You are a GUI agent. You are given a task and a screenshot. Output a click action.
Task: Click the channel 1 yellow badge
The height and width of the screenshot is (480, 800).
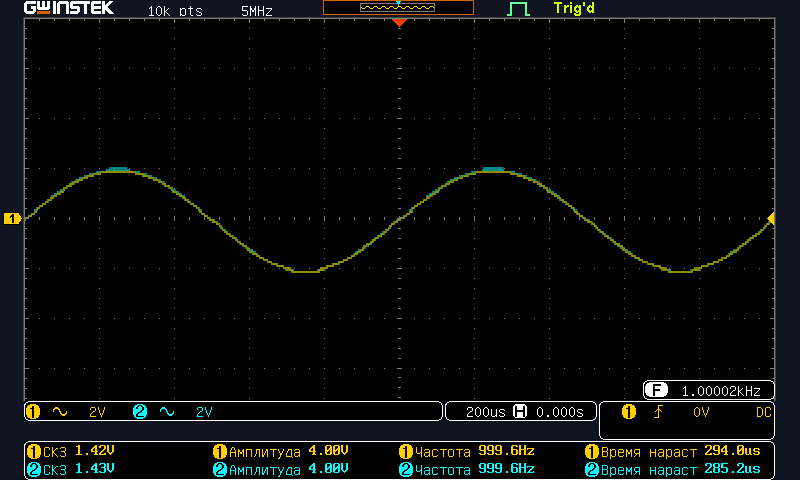click(x=33, y=412)
